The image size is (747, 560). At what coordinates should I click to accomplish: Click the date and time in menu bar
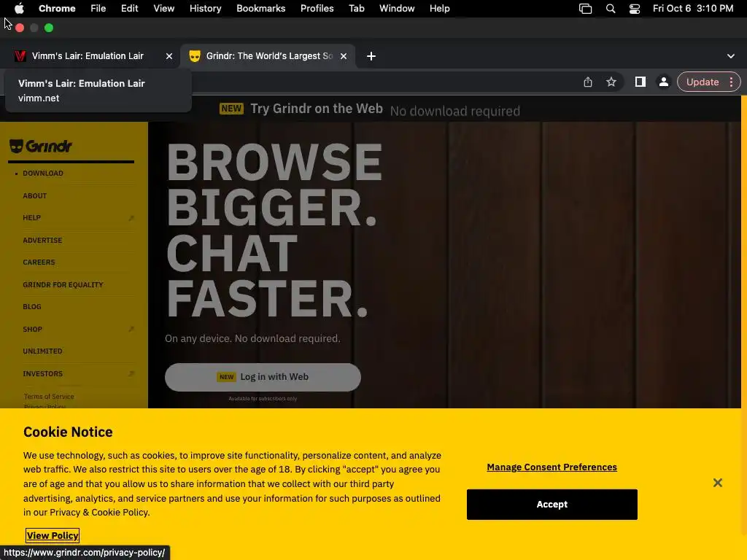pyautogui.click(x=693, y=8)
